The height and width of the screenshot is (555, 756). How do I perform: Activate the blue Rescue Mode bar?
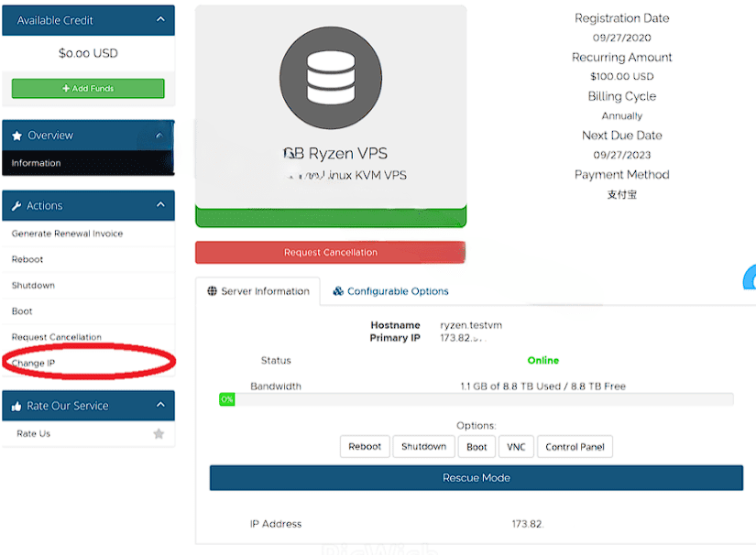coord(476,478)
